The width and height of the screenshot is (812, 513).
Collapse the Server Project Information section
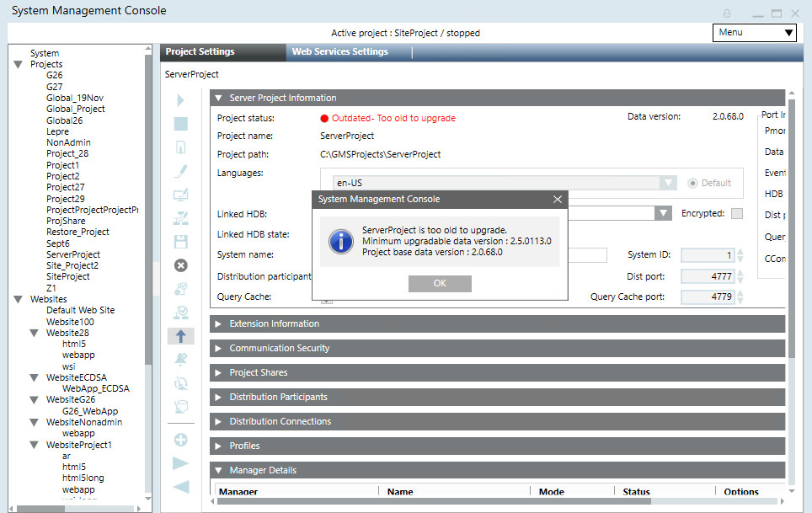tap(218, 98)
